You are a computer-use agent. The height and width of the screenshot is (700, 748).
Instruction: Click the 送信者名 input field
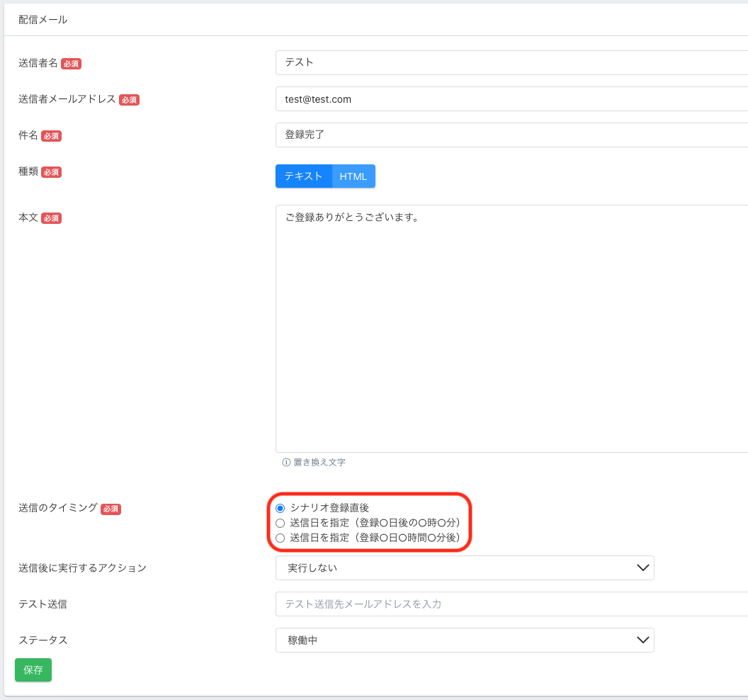[510, 62]
